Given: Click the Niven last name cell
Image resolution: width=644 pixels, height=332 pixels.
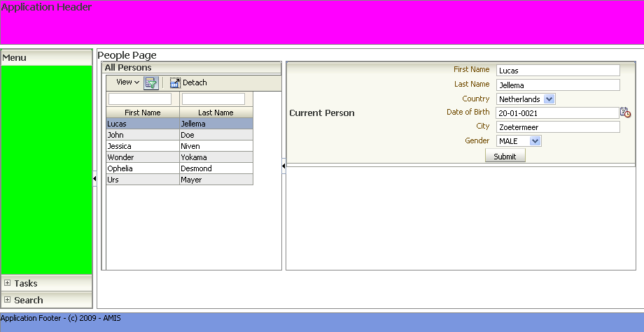Looking at the screenshot, I should click(216, 146).
